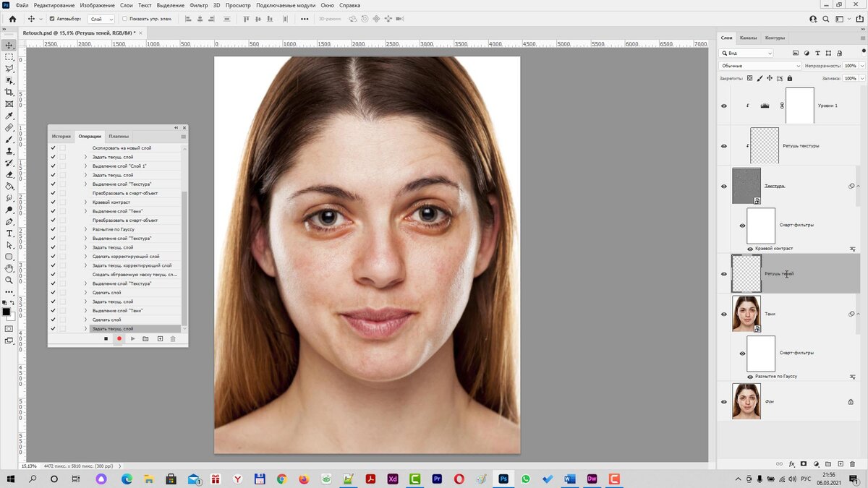Open the blend mode dropdown Обычные
The width and height of the screenshot is (868, 488).
click(x=760, y=66)
